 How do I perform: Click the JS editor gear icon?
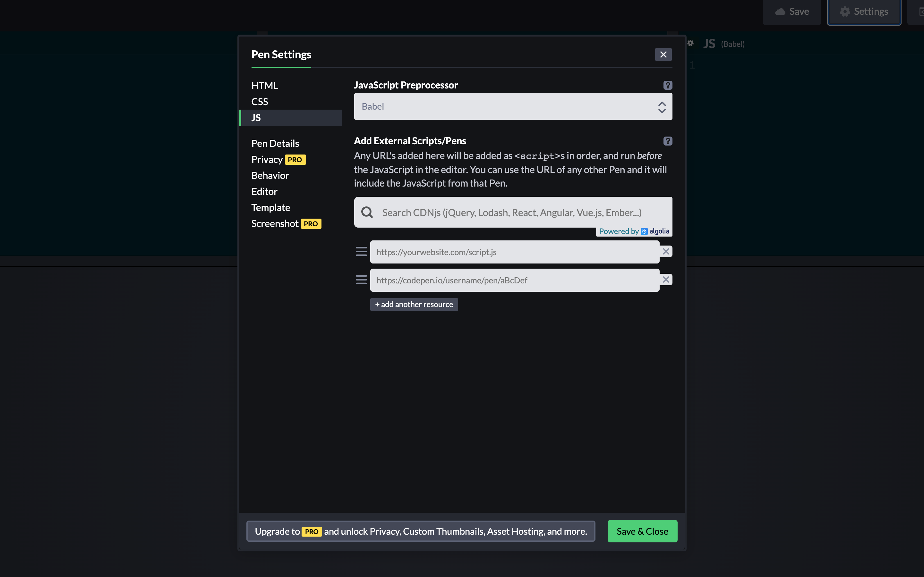point(690,43)
